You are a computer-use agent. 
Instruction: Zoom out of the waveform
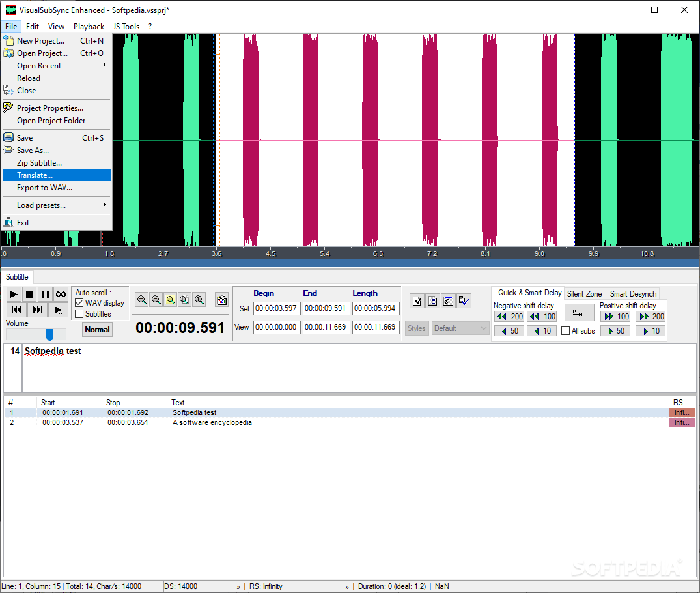pyautogui.click(x=156, y=300)
